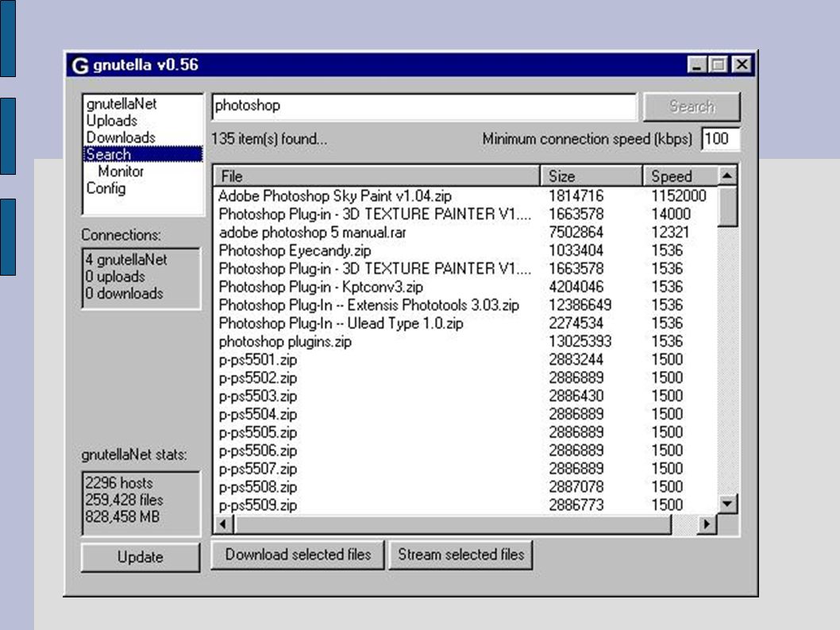Sort results by Speed column header
Viewport: 840px width, 630px height.
(680, 176)
